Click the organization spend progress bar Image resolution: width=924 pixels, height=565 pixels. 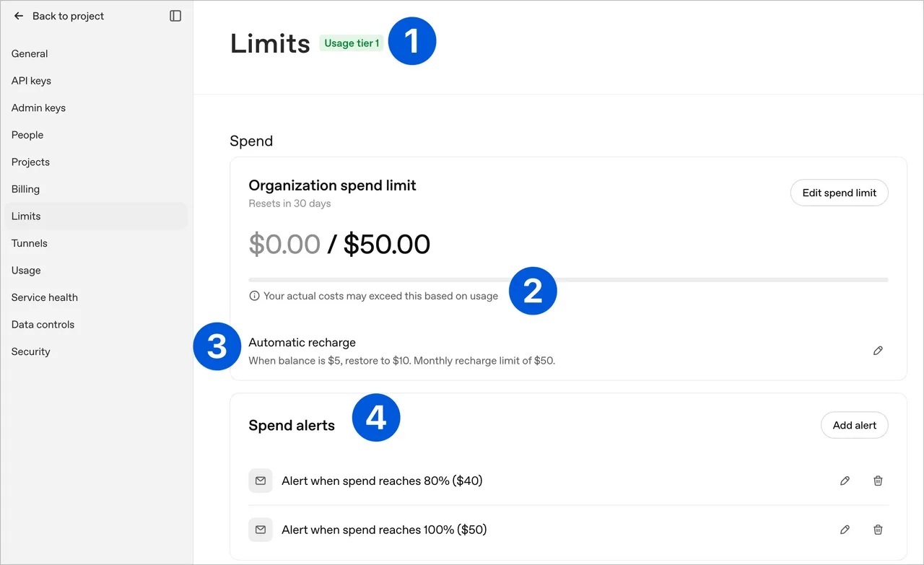[x=568, y=279]
